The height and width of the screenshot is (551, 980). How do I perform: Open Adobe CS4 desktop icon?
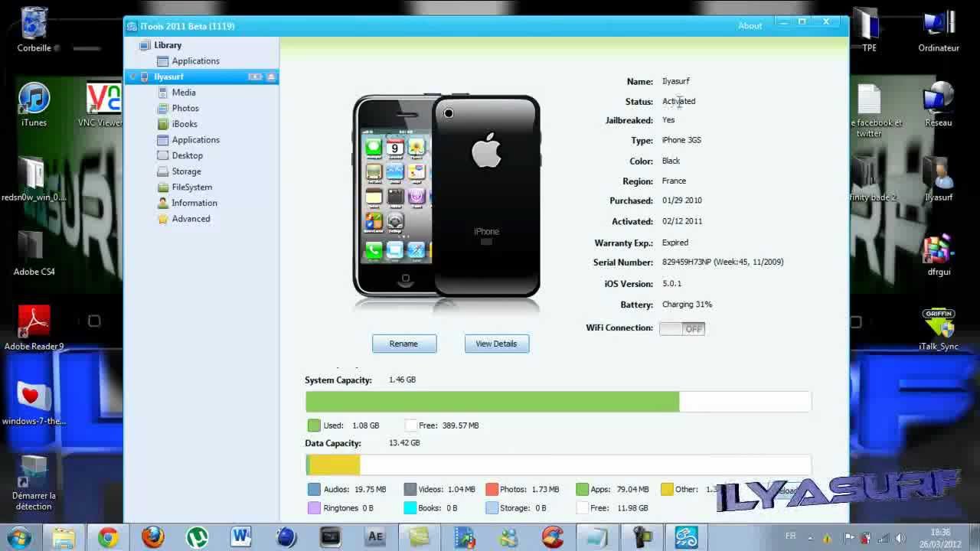34,253
